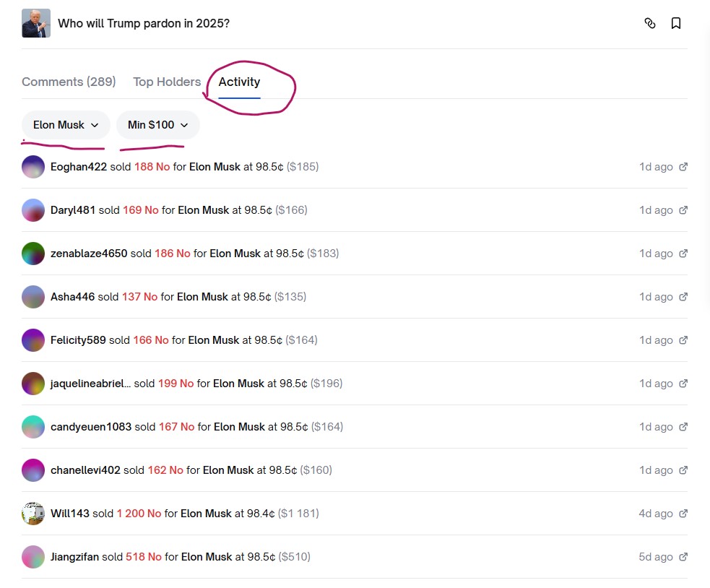Click the Will143 username

(70, 514)
